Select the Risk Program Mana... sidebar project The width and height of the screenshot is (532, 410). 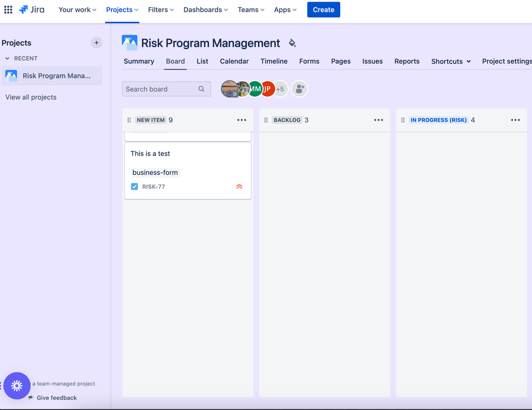click(52, 76)
